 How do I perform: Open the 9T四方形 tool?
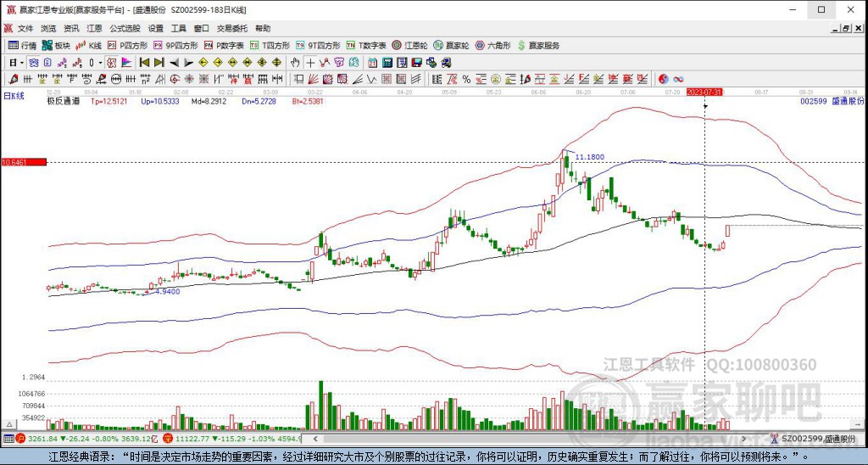(x=318, y=46)
